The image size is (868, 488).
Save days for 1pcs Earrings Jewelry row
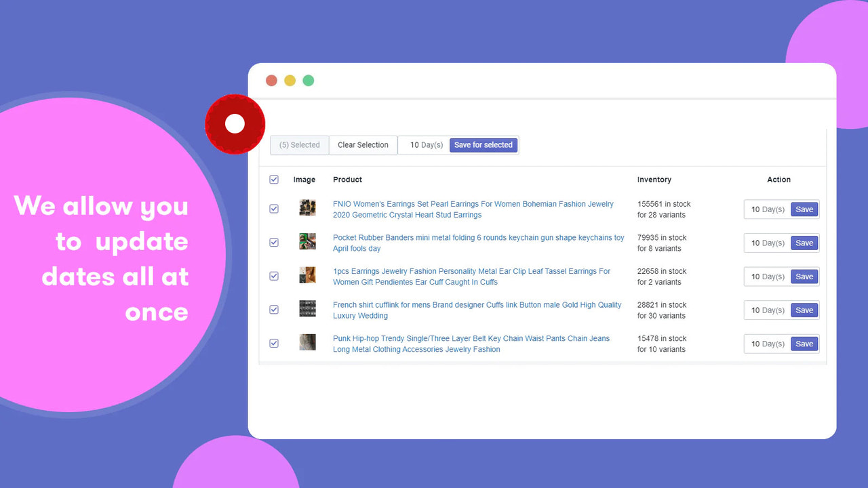coord(804,277)
